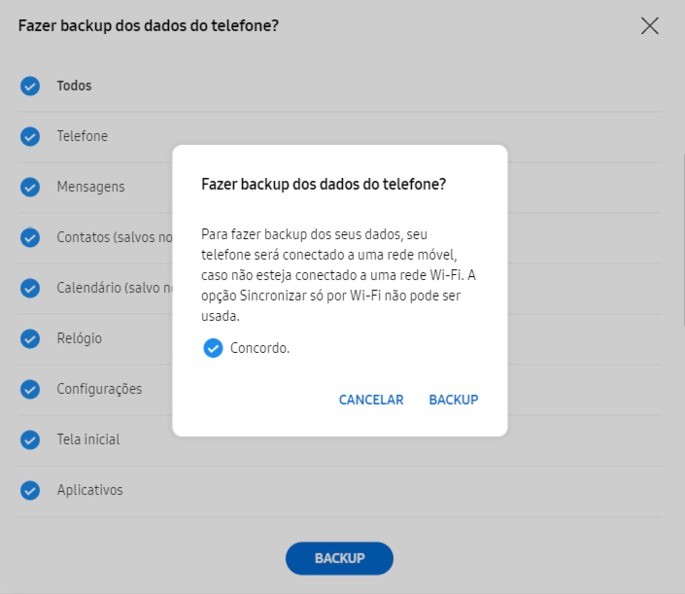
Task: Click the blue BACKUP button at bottom
Action: coord(339,558)
